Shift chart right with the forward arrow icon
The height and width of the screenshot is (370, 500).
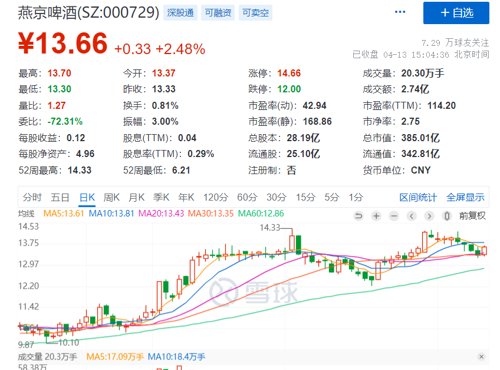click(x=429, y=216)
